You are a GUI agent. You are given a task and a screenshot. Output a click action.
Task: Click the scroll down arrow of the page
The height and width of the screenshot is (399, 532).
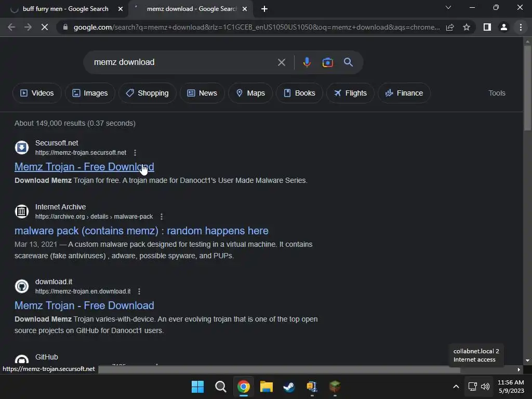click(527, 361)
